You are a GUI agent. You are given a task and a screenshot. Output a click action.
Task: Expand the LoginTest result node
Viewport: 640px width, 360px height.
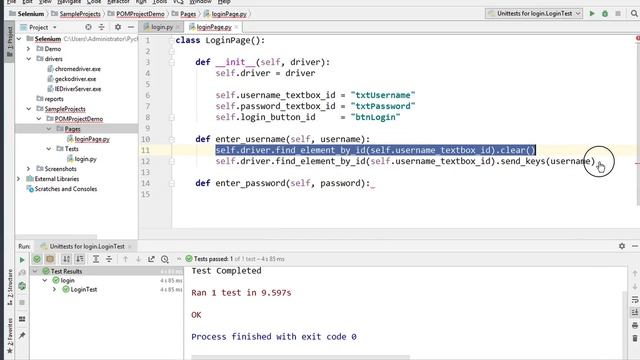[55, 289]
